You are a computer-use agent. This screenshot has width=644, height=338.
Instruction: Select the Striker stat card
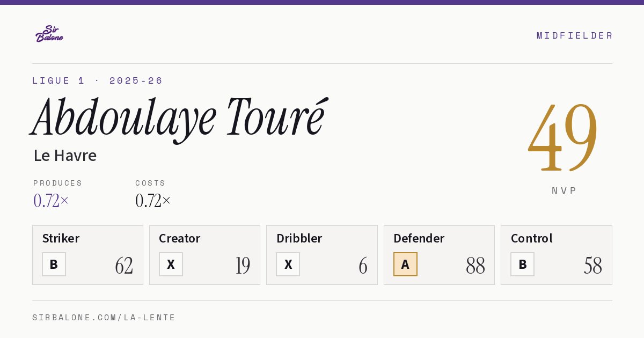[x=87, y=255]
